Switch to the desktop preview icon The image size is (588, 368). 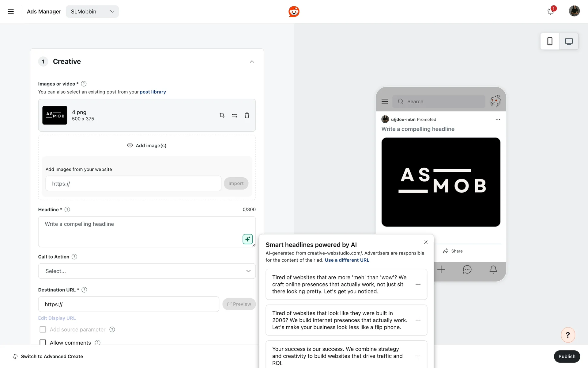[x=569, y=41]
